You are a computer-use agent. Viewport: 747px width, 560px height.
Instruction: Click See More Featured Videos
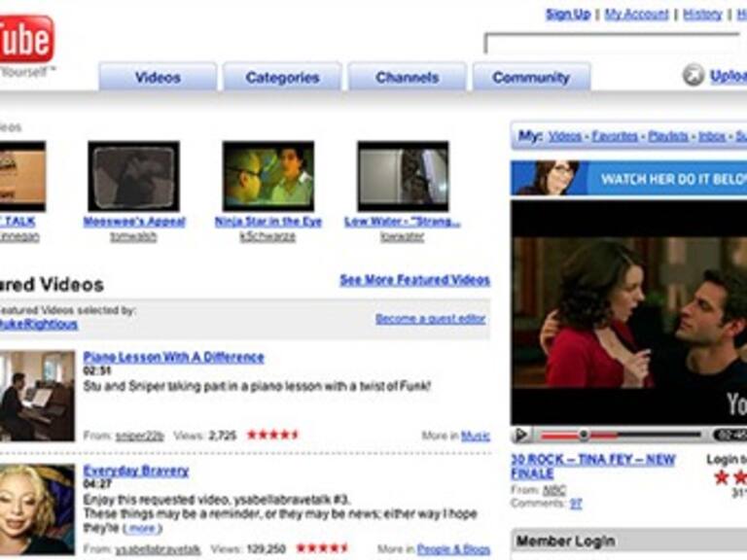(x=415, y=280)
